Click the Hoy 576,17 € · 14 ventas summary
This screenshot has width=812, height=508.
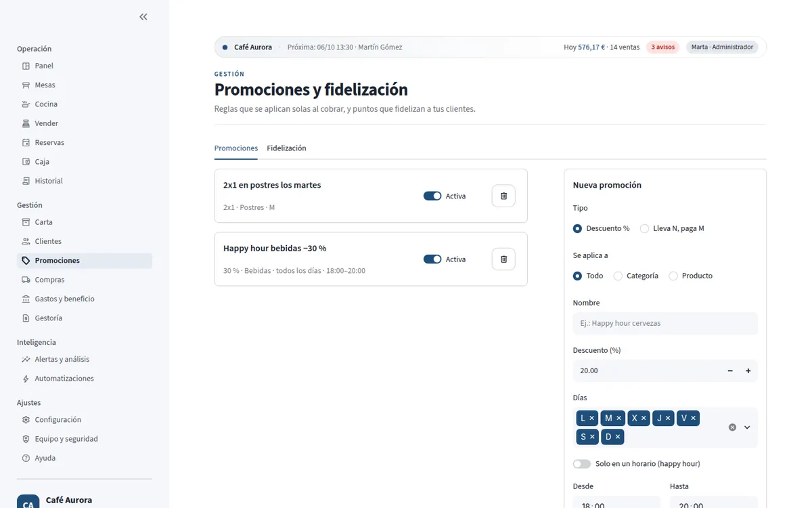coord(602,47)
